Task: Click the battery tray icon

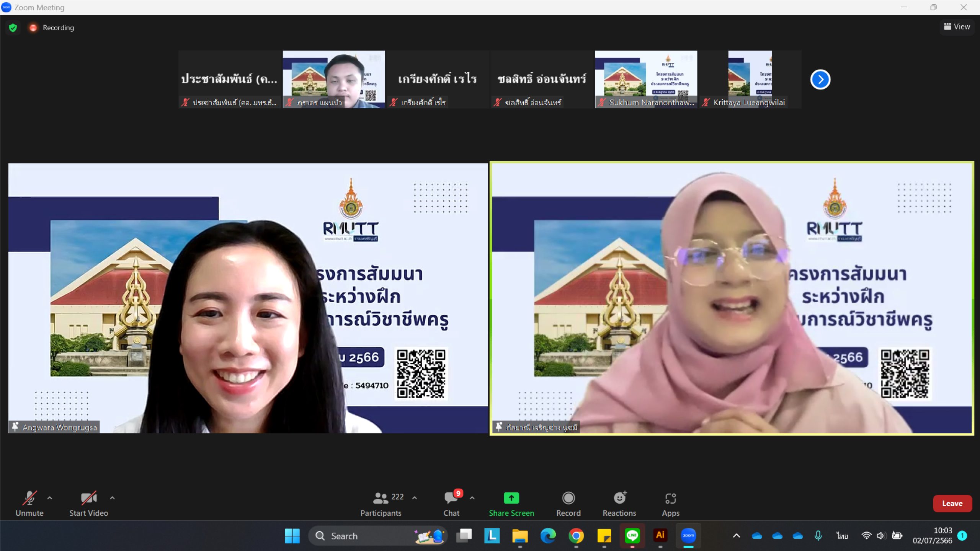Action: 897,536
